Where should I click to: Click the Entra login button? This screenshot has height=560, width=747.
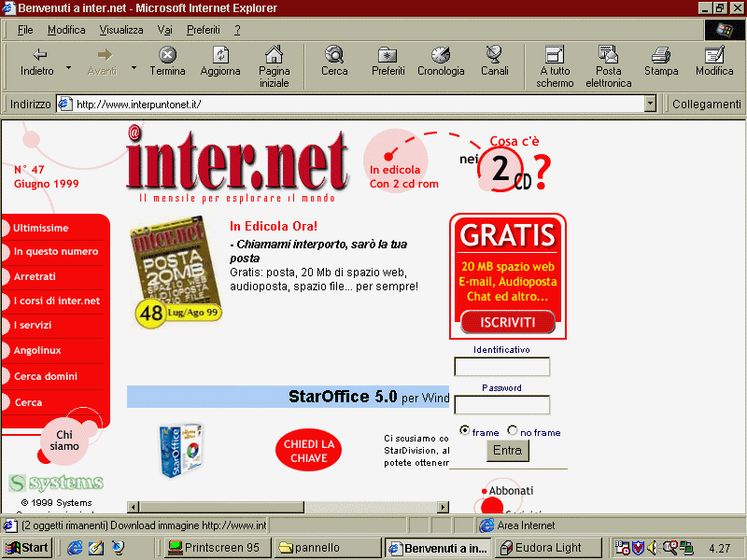[x=507, y=451]
